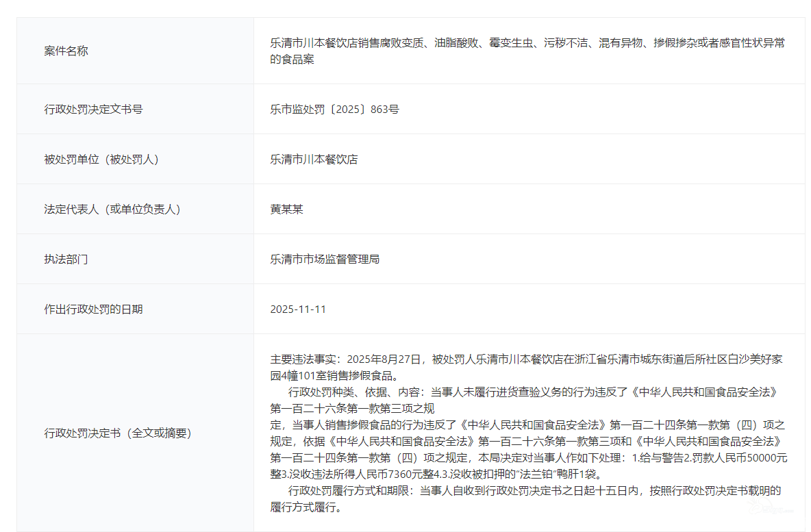
Task: Select document number 乐市监处罚〔2025〕863号
Action: pyautogui.click(x=334, y=109)
